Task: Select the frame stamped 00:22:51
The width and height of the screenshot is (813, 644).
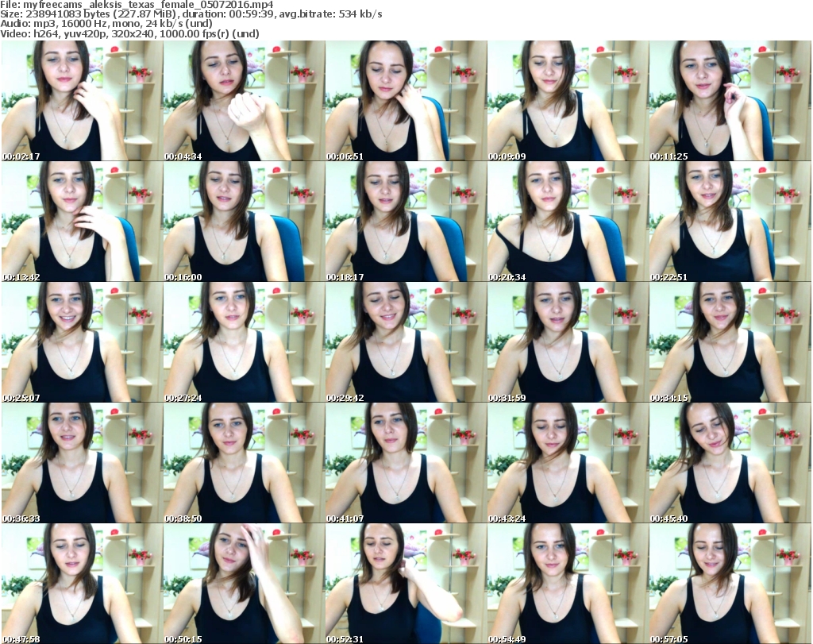Action: (730, 222)
